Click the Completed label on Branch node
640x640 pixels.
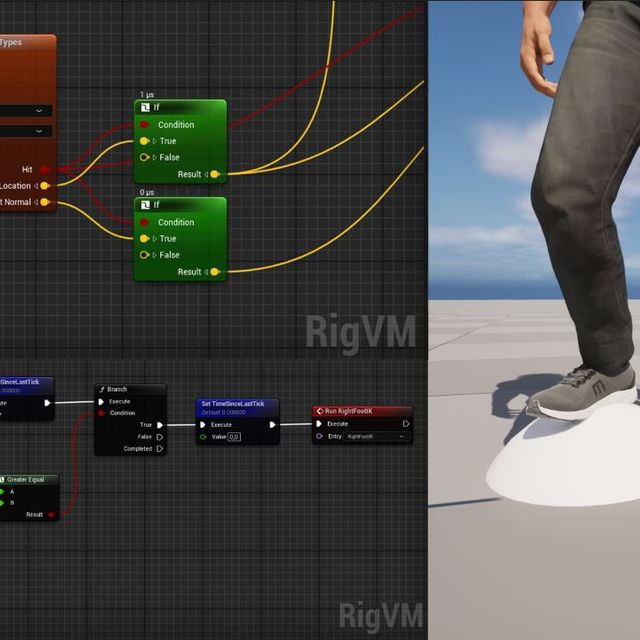point(138,449)
